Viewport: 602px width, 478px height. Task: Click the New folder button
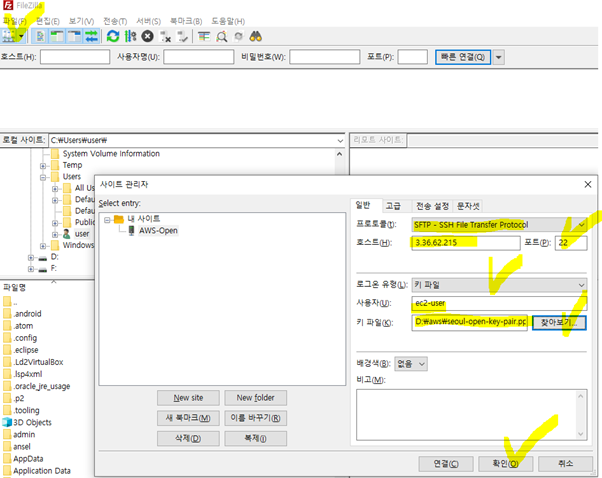(255, 398)
